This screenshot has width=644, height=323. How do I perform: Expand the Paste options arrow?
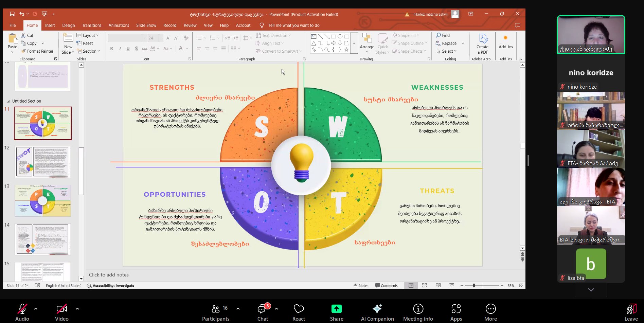13,52
